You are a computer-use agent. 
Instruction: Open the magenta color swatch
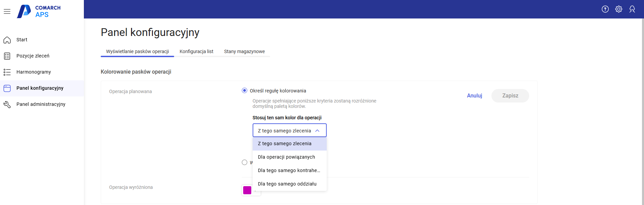coord(247,190)
